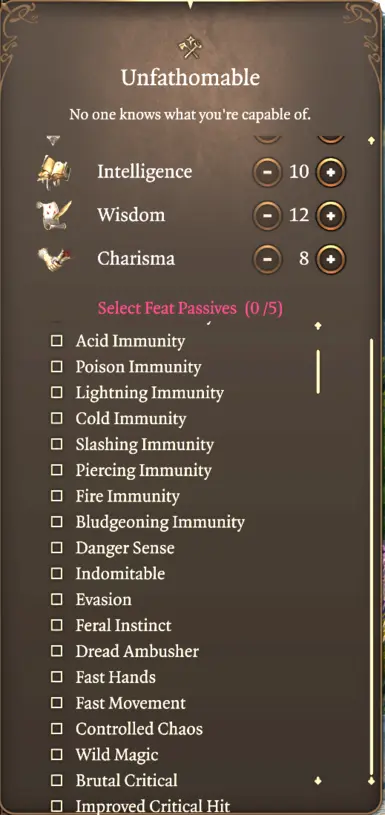Decrease Intelligence with the minus button
385x815 pixels.
click(x=268, y=172)
